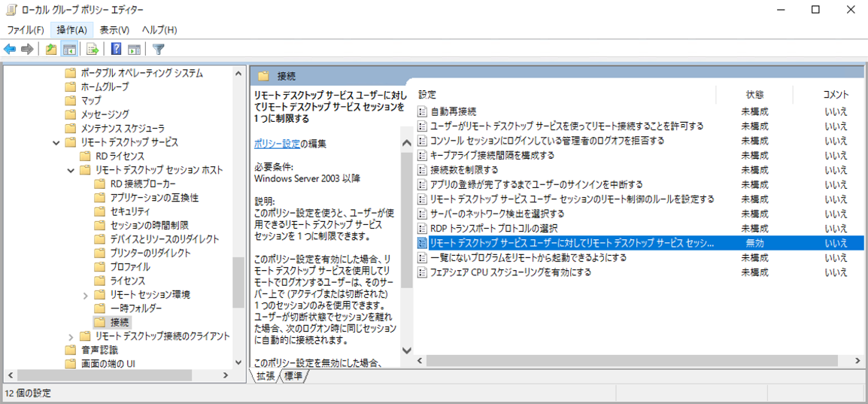Select デバイスとリソースのリダイレクト tree item
Screen dimensions: 868x404
click(x=165, y=239)
